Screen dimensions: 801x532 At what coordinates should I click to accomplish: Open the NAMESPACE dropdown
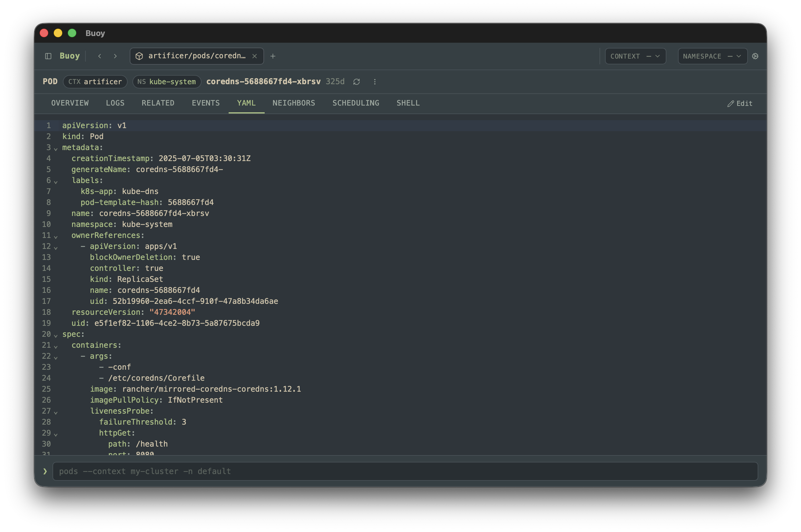pyautogui.click(x=712, y=56)
